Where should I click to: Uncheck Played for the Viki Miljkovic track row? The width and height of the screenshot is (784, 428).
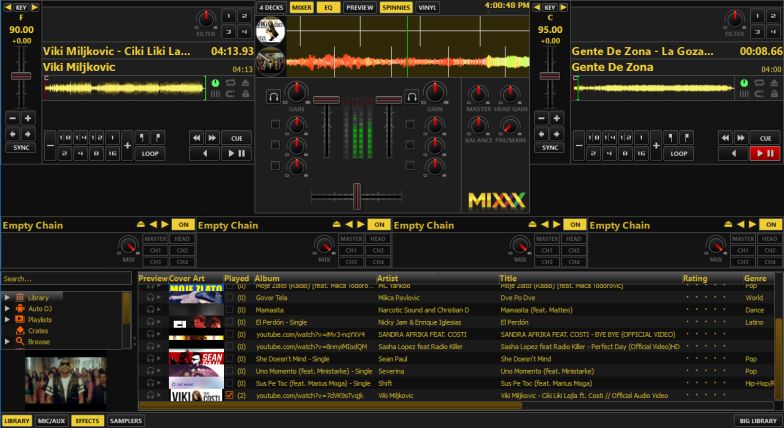point(230,395)
